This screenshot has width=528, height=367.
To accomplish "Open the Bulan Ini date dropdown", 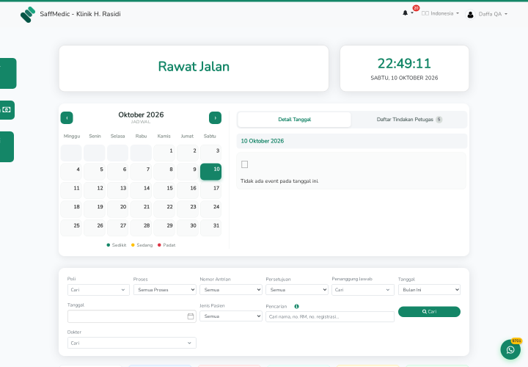I will 429,290.
